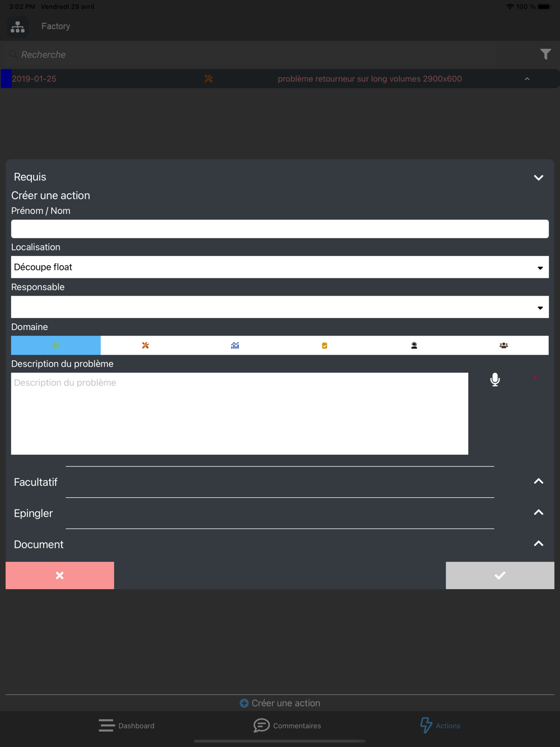
Task: Switch to the Dashboard tab
Action: 127,726
